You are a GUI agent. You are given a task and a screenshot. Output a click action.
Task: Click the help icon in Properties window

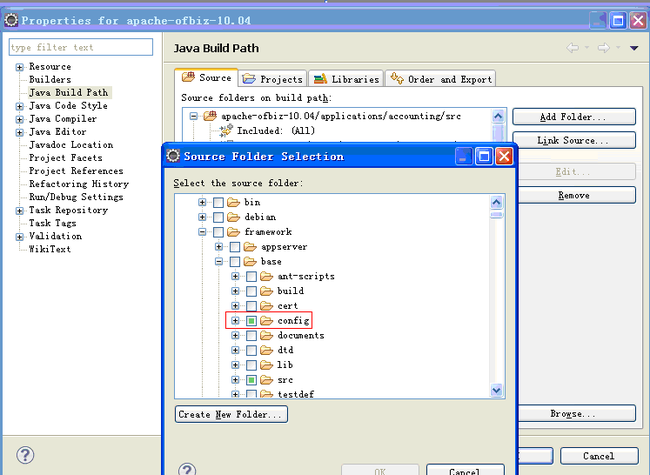[x=25, y=455]
